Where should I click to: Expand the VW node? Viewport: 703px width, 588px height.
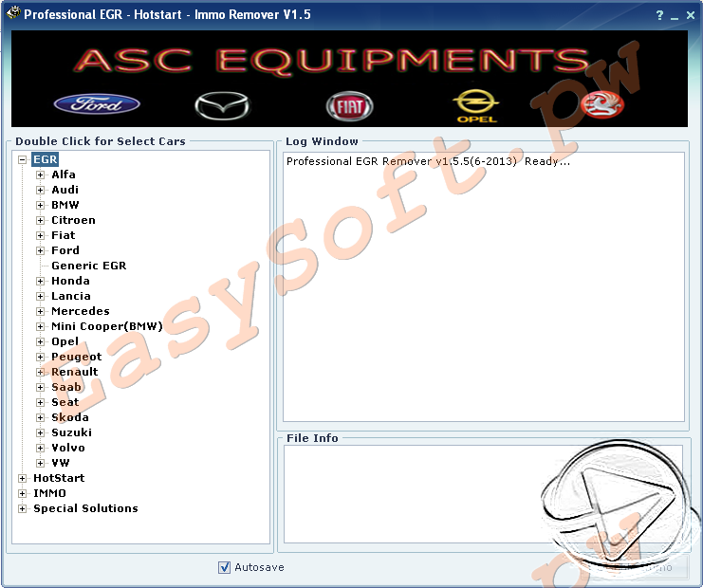tap(41, 463)
